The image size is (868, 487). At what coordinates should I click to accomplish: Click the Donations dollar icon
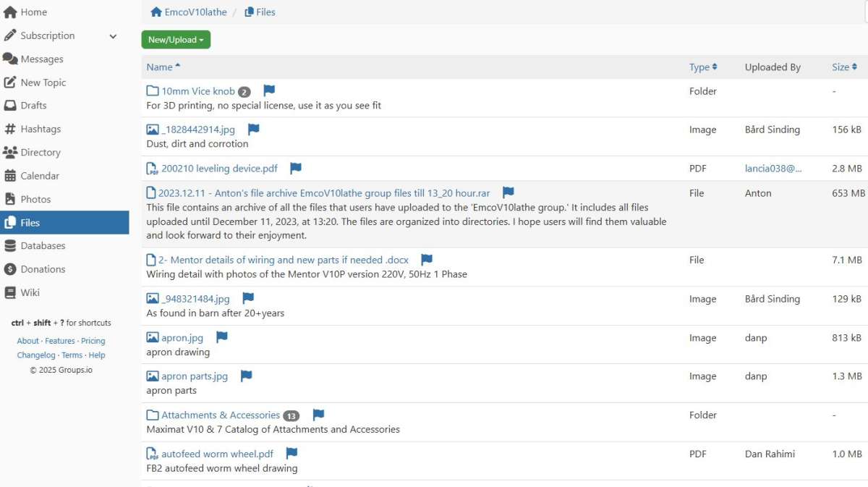pyautogui.click(x=10, y=269)
